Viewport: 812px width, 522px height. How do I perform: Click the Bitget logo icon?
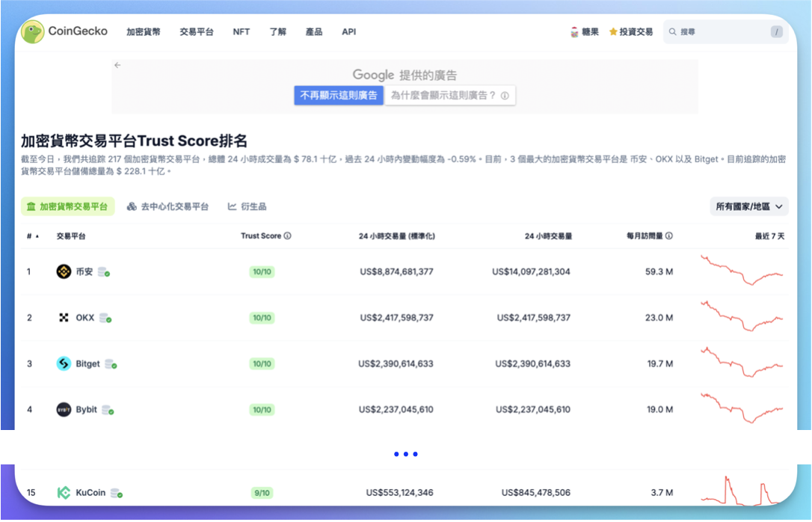click(64, 363)
